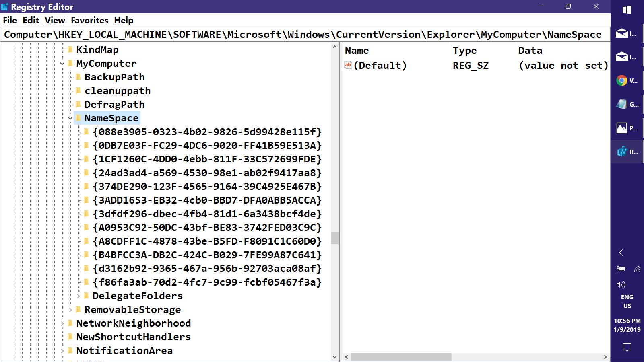Click the Registry Editor taskbar icon
The height and width of the screenshot is (362, 644).
(x=627, y=152)
